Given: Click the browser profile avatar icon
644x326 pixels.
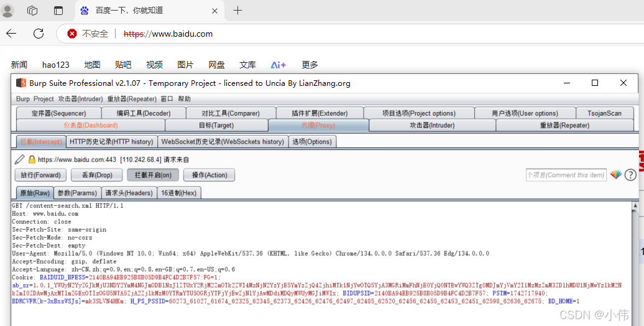Looking at the screenshot, I should (7, 11).
